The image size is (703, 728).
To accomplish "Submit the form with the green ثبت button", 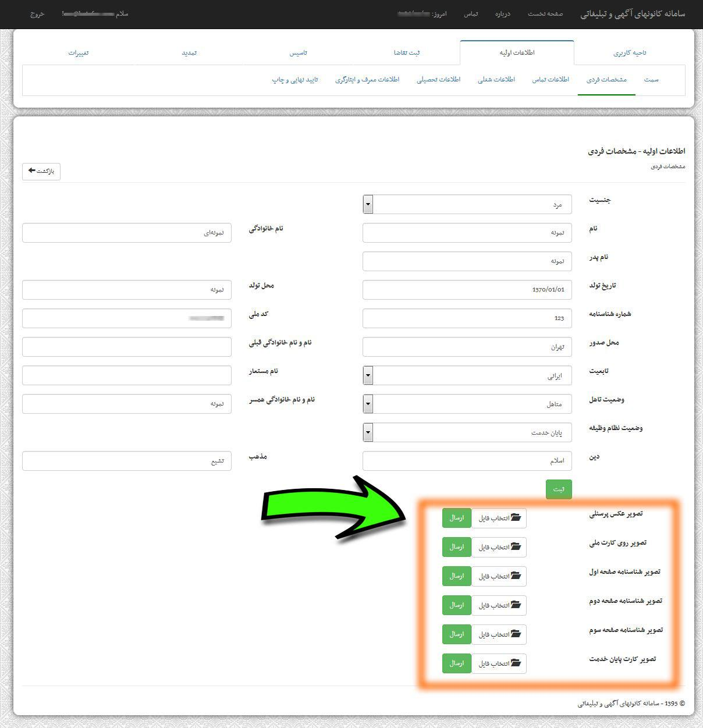I will [x=559, y=489].
